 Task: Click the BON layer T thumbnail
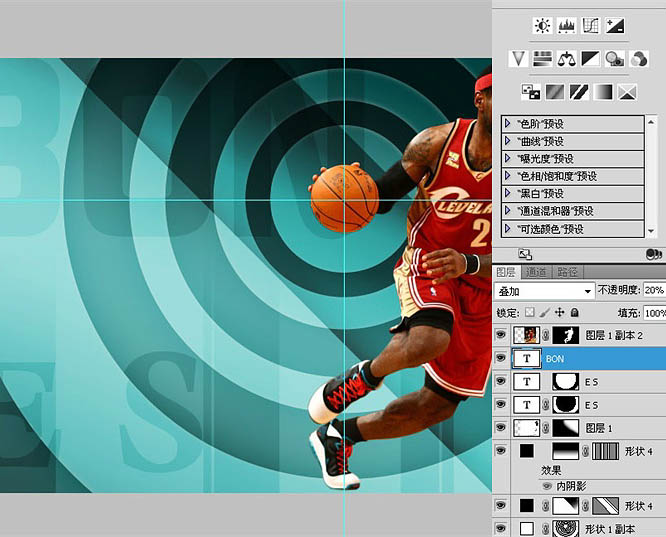pos(527,359)
